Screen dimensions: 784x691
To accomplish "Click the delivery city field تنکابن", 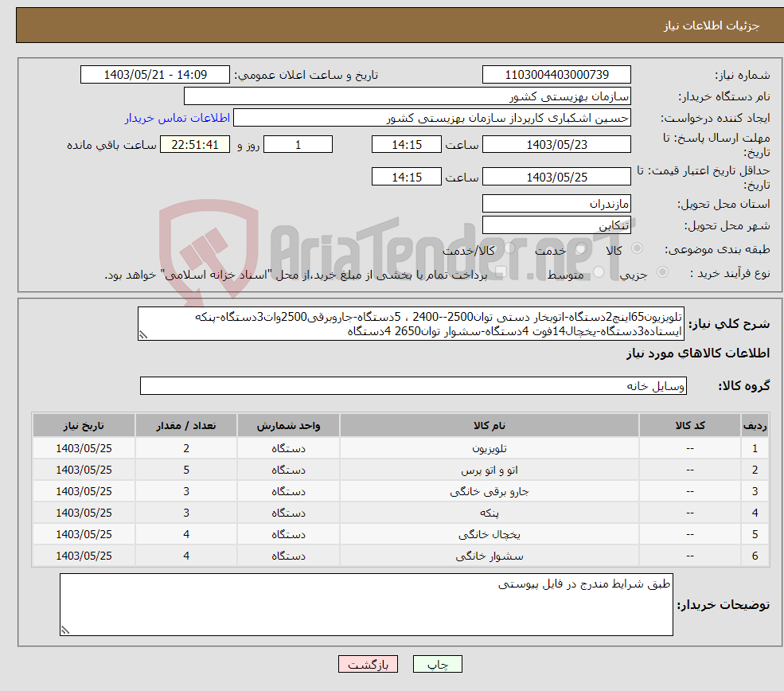I will click(x=556, y=225).
